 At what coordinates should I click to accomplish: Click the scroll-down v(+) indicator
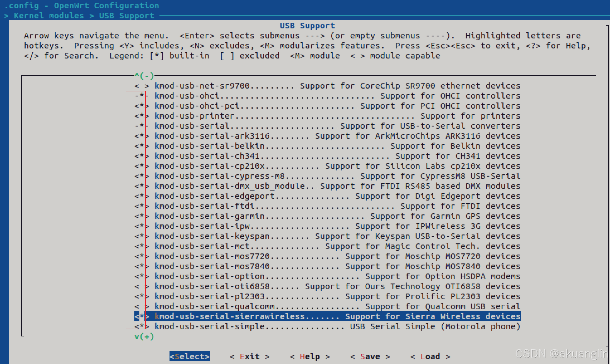pyautogui.click(x=144, y=336)
